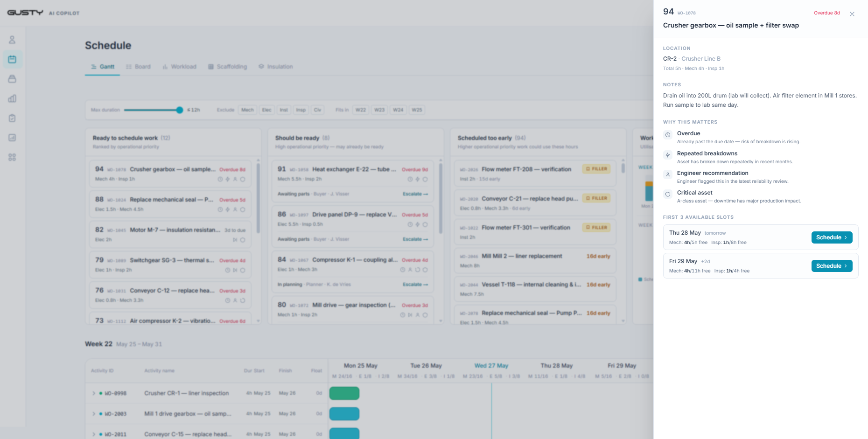Open the user profile sidebar icon
Viewport: 868px width, 439px height.
point(12,40)
